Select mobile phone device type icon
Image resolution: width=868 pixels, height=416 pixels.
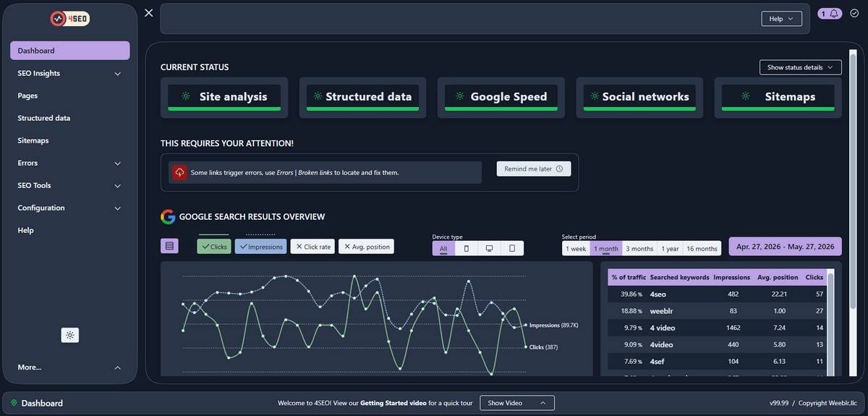click(x=466, y=248)
